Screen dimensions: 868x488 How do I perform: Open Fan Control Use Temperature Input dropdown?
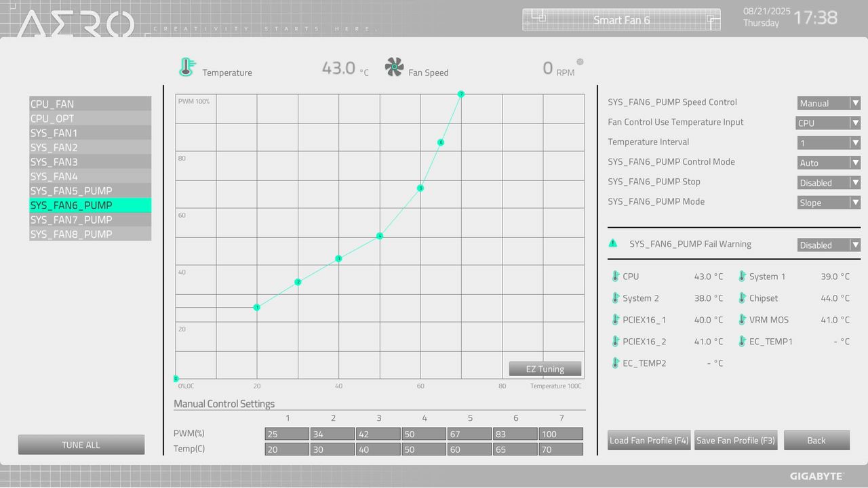point(829,123)
